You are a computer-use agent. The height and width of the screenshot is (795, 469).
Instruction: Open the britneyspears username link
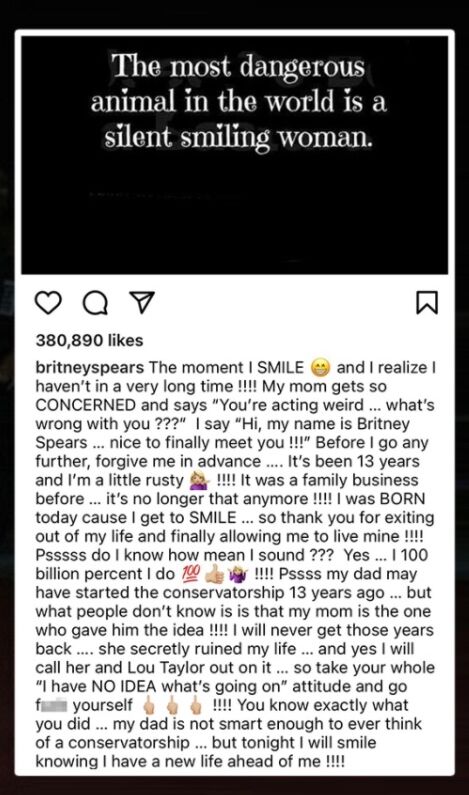coord(90,368)
